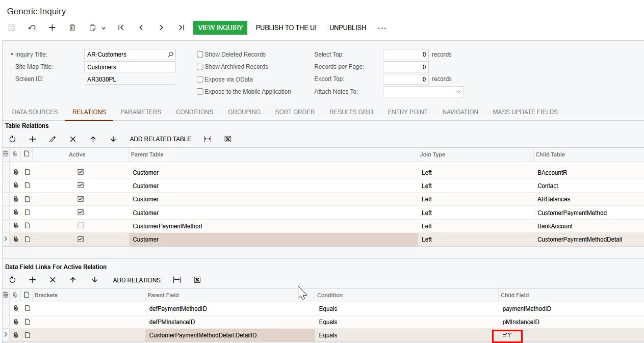Click the Select Top records field
644x343 pixels.
[406, 55]
